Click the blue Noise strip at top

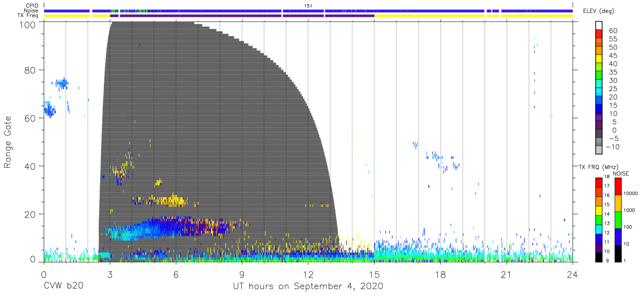coord(308,10)
